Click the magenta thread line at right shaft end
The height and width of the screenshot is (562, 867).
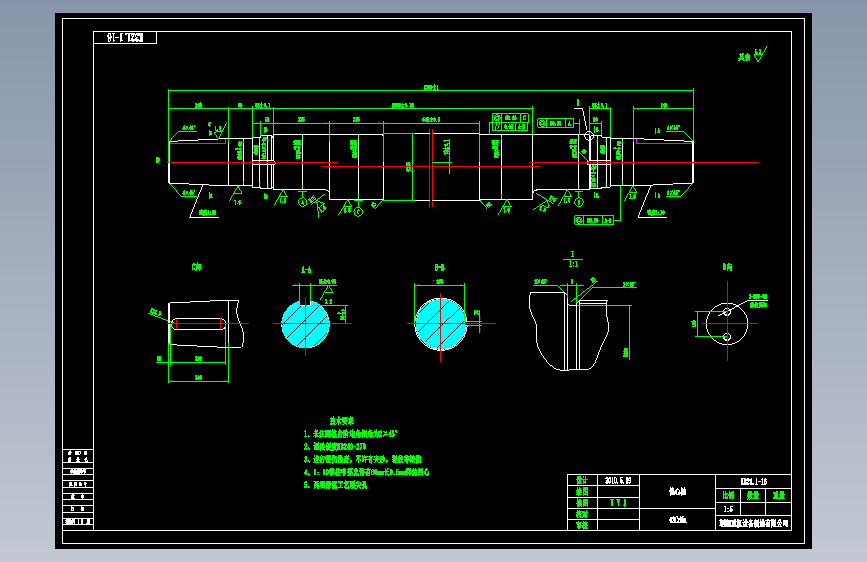pyautogui.click(x=664, y=142)
